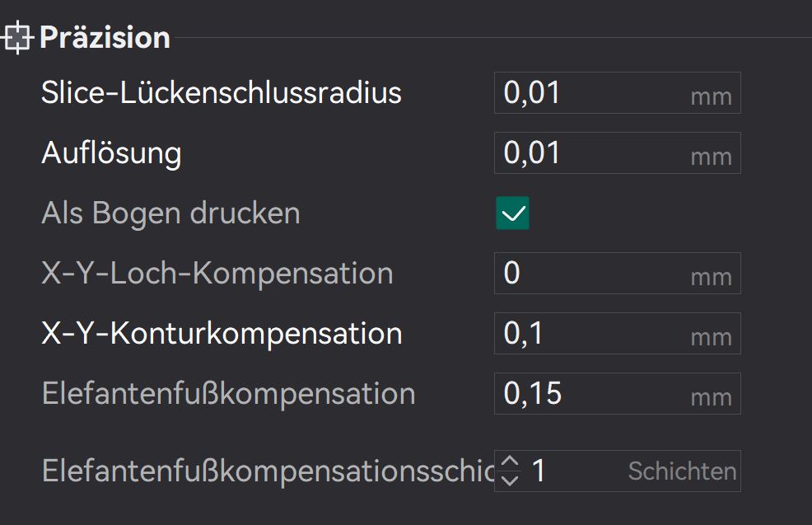The width and height of the screenshot is (812, 525).
Task: Uncheck the Als Bogen drucken checkbox
Action: pyautogui.click(x=512, y=213)
